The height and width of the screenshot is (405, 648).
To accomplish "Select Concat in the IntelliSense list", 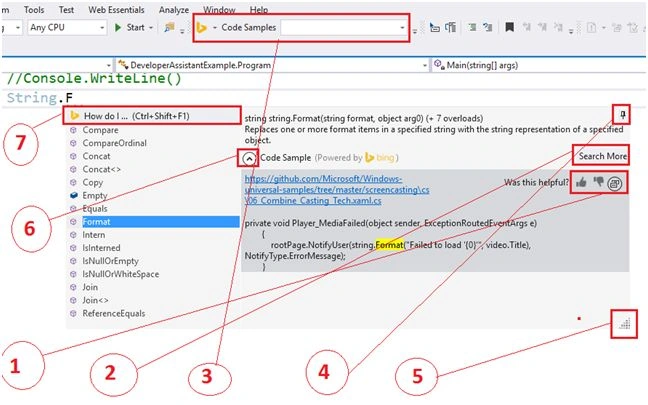I will [x=96, y=156].
